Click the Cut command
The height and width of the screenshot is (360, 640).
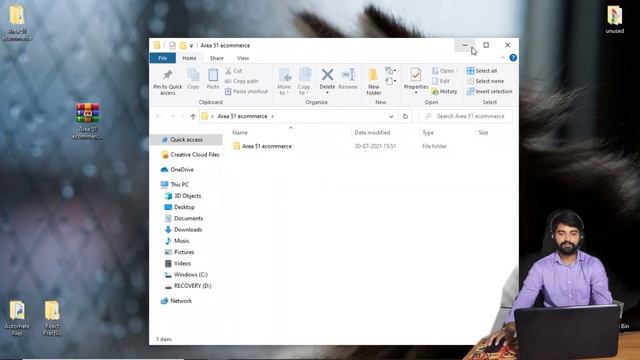click(x=233, y=71)
